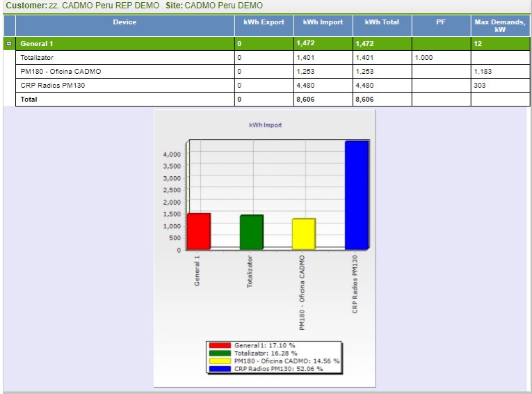Click the Max Demands, kW header
The image size is (532, 394).
coord(500,26)
